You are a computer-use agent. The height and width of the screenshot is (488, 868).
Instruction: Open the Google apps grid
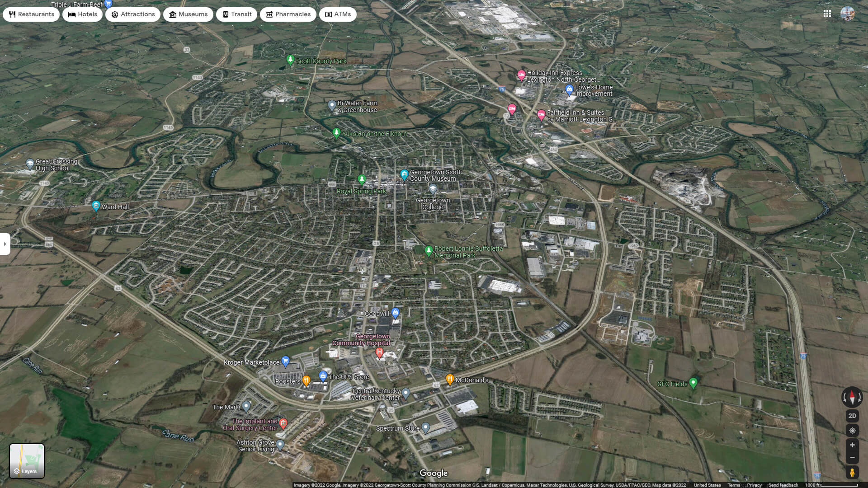(828, 14)
